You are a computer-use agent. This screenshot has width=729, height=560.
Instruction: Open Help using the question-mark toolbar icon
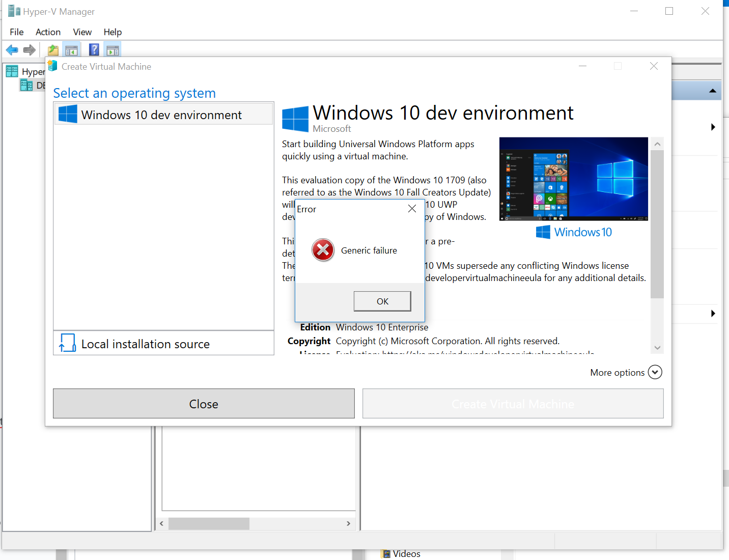point(94,49)
